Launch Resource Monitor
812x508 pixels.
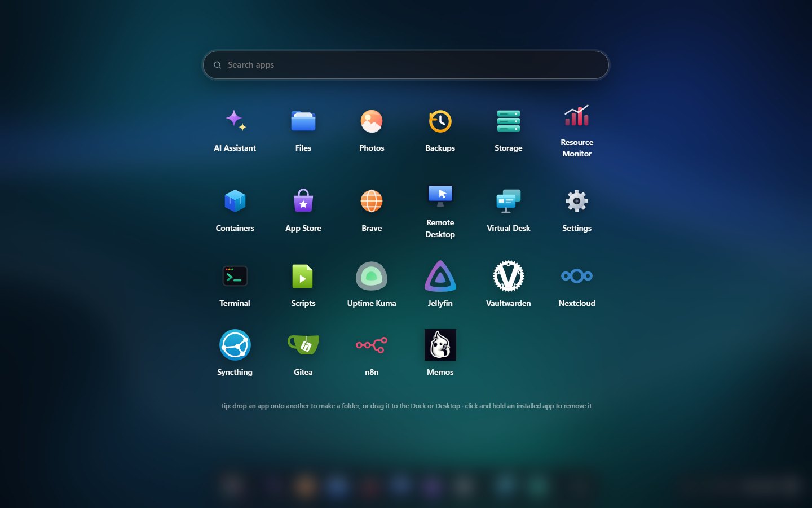coord(577,116)
